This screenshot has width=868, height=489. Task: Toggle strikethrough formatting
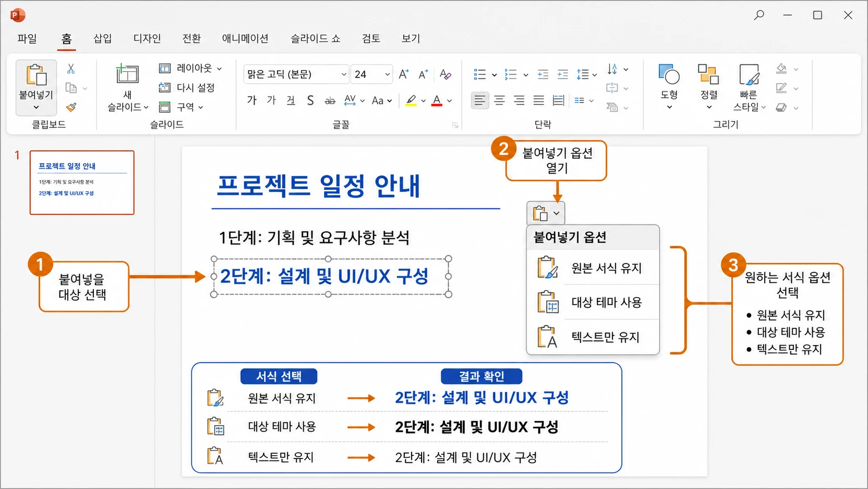click(x=330, y=101)
